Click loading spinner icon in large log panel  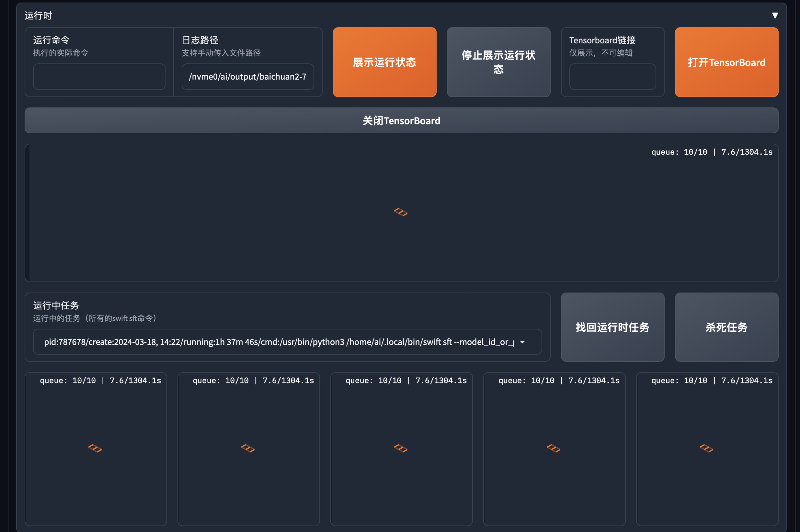pos(401,212)
